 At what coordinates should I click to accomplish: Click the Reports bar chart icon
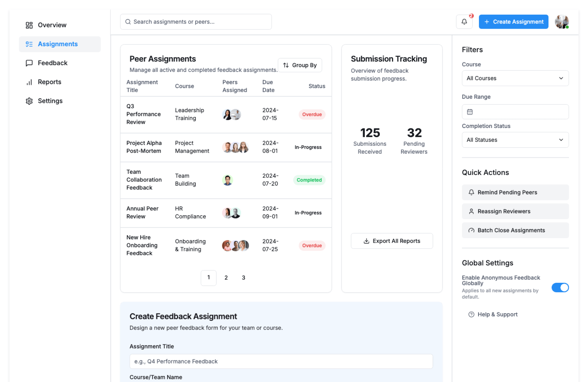(x=29, y=82)
